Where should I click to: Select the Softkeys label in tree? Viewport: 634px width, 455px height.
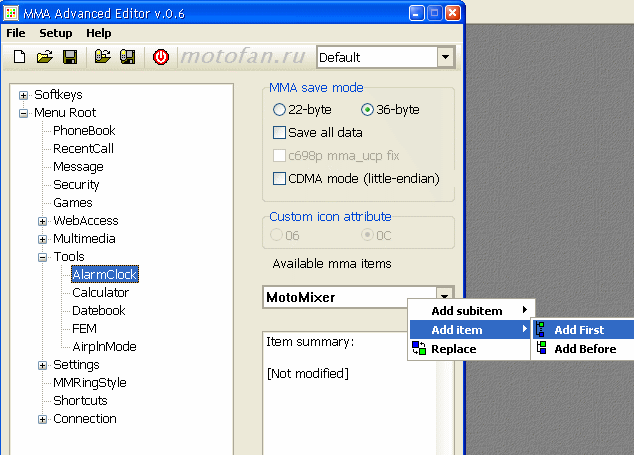pos(58,95)
